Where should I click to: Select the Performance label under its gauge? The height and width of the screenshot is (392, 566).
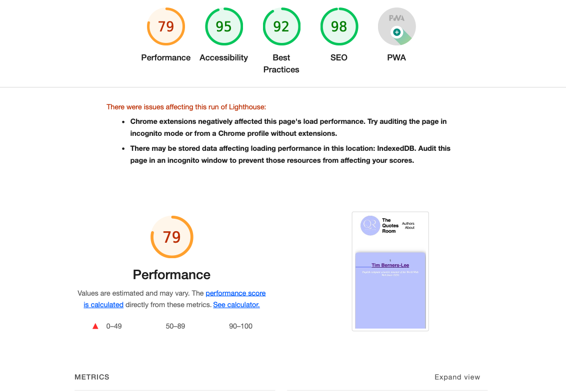[x=165, y=57]
